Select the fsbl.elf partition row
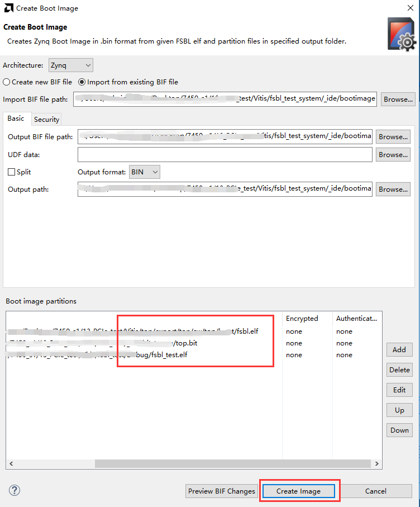Image resolution: width=420 pixels, height=507 pixels. point(194,331)
